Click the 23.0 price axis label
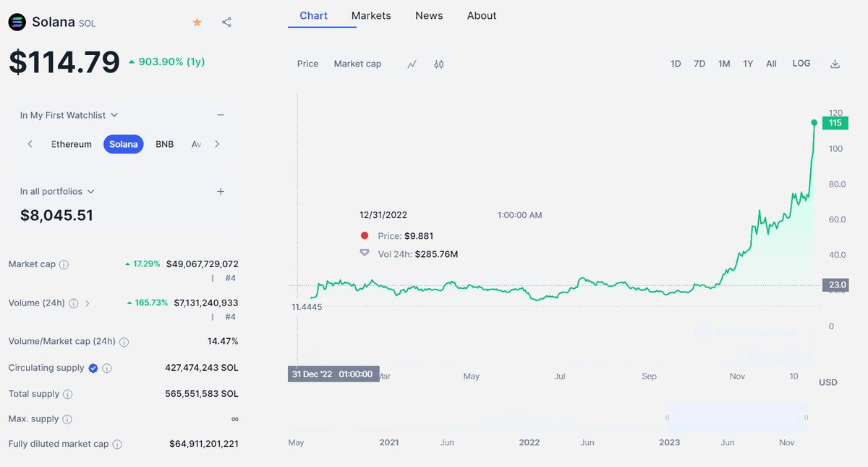The height and width of the screenshot is (467, 868). click(835, 285)
